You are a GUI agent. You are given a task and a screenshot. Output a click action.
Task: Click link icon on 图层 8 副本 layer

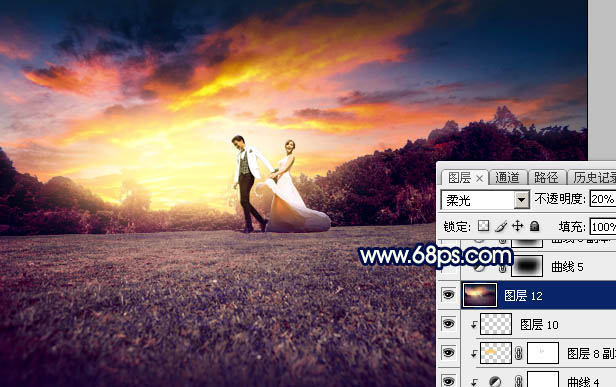(x=519, y=353)
